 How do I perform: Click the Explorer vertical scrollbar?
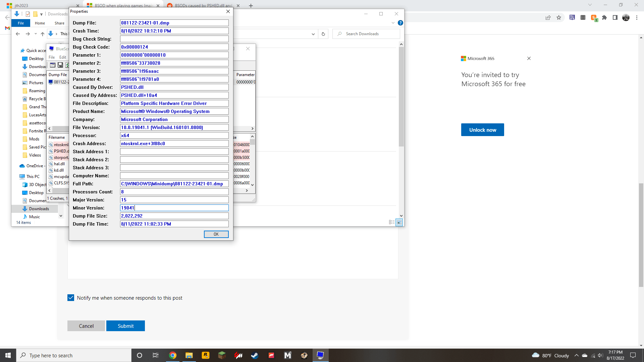pyautogui.click(x=401, y=97)
